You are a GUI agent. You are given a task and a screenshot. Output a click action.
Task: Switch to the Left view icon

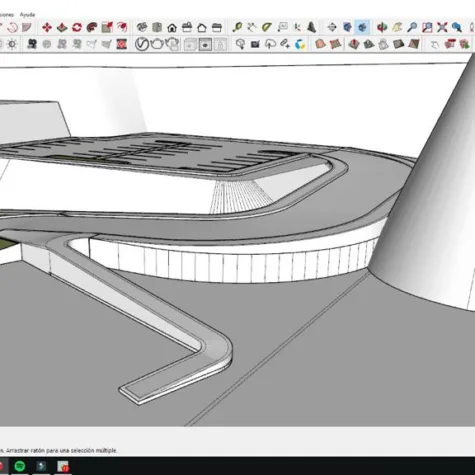pos(217,27)
